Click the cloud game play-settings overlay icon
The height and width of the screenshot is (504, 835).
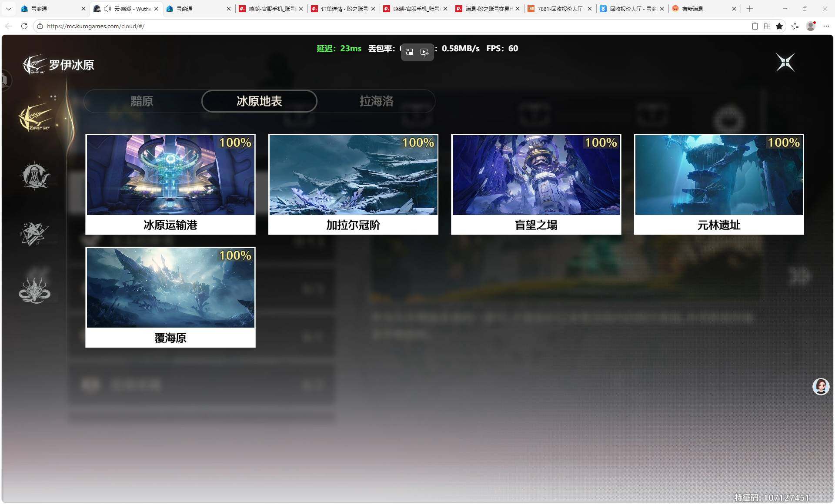pos(425,52)
